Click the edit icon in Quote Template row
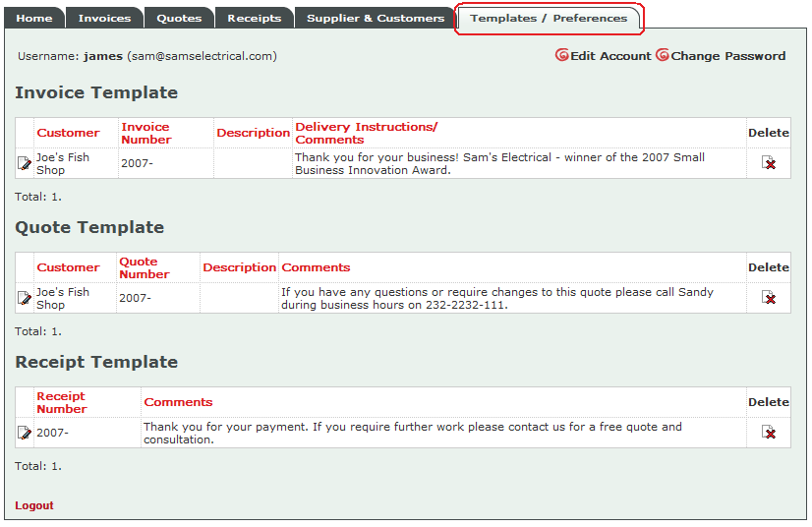Image resolution: width=812 pixels, height=527 pixels. coord(25,298)
